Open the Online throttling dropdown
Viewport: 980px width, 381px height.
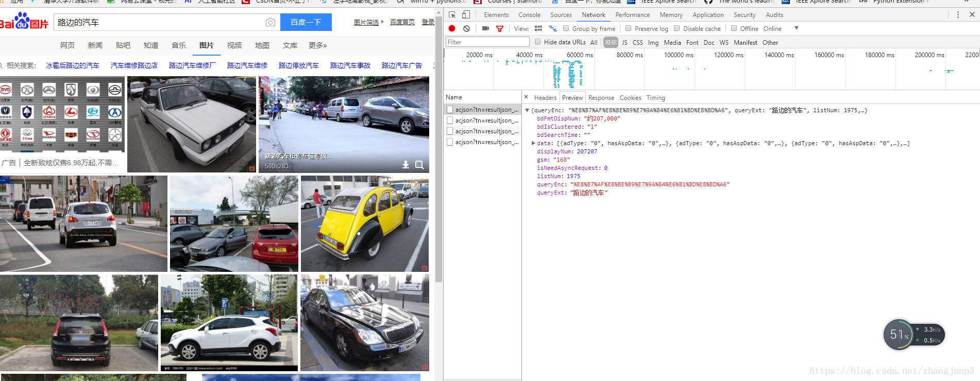tap(781, 28)
